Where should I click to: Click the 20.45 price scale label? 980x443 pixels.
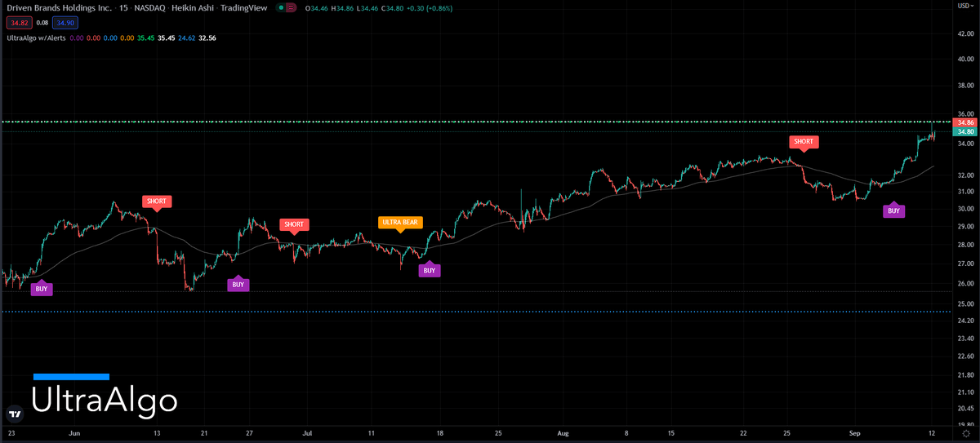point(966,407)
